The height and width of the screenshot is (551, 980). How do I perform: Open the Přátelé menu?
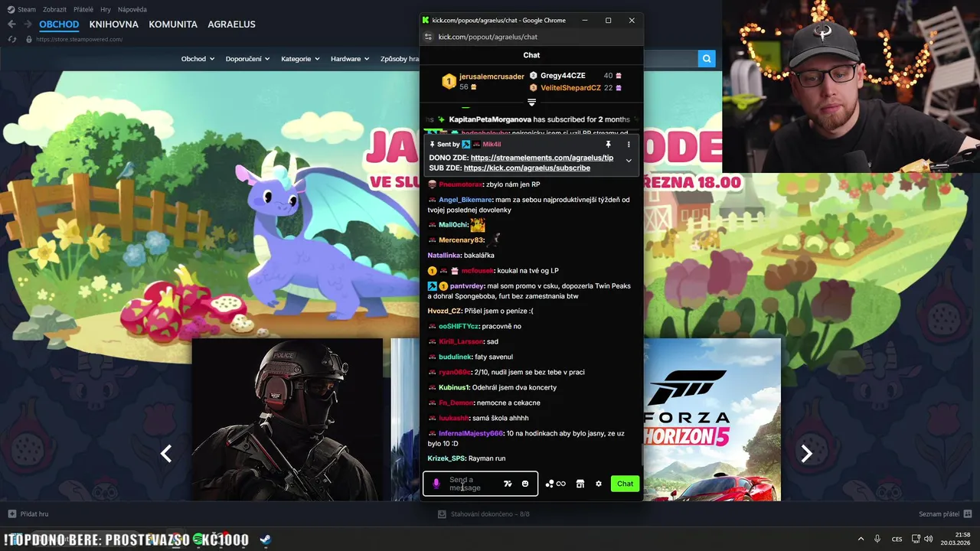pyautogui.click(x=83, y=9)
